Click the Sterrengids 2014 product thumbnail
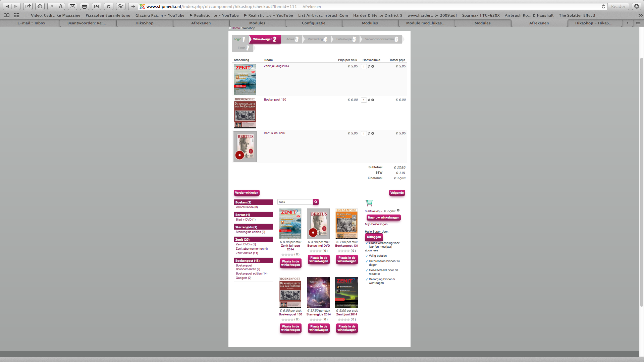644x362 pixels. coord(318,292)
